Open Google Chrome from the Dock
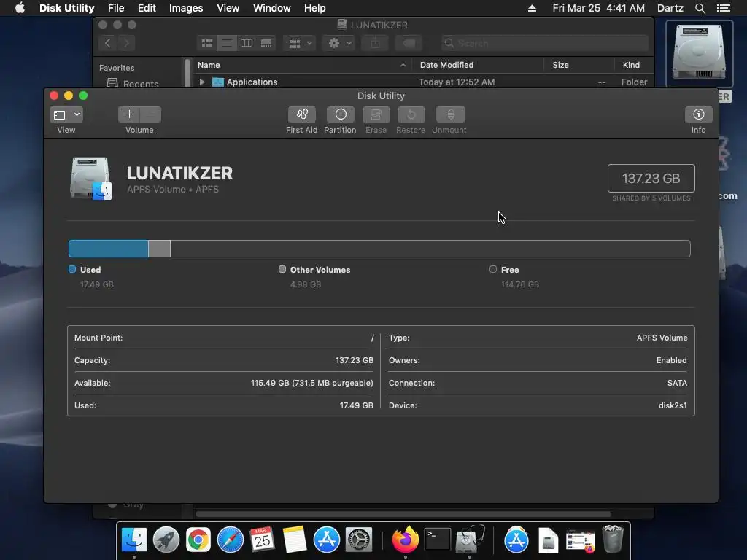The image size is (747, 560). pos(198,540)
